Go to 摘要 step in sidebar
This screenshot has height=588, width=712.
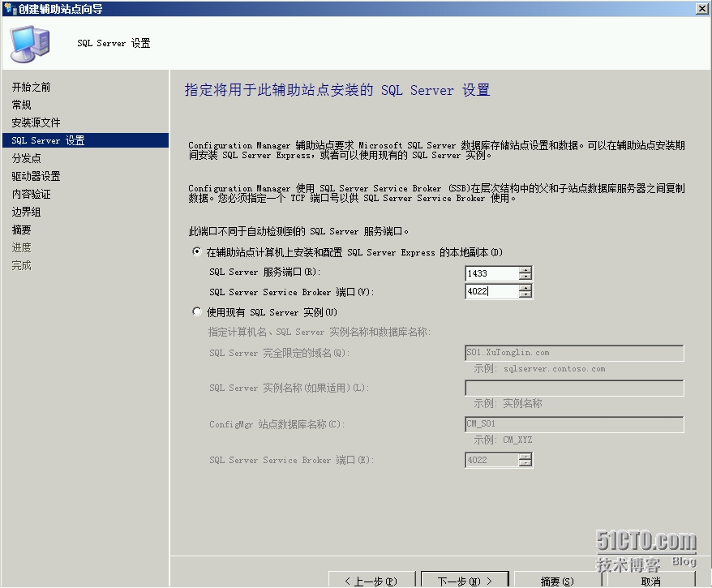(x=21, y=230)
